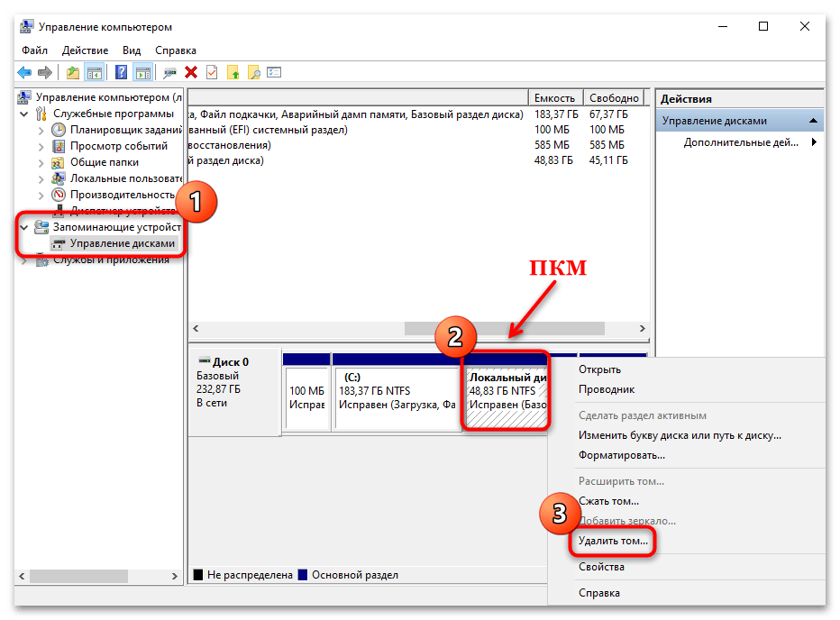Click the black Не распределена legend swatch
The image size is (840, 620).
point(198,574)
